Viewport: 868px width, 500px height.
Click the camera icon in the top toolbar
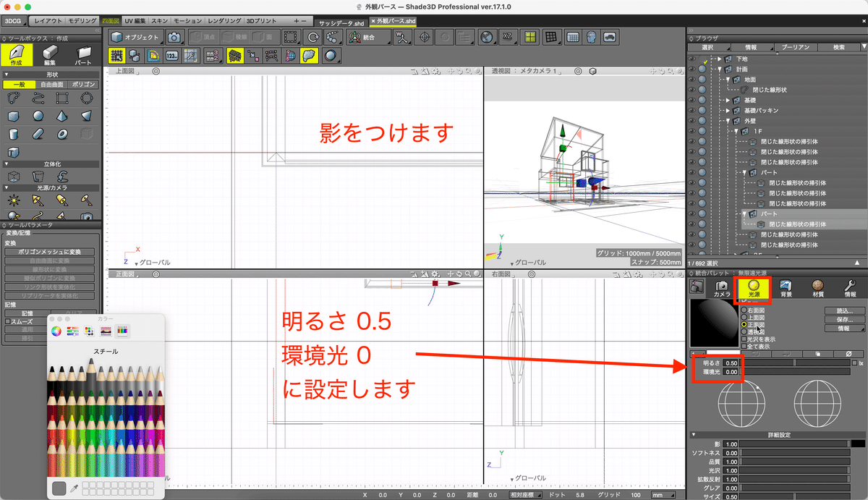(174, 37)
